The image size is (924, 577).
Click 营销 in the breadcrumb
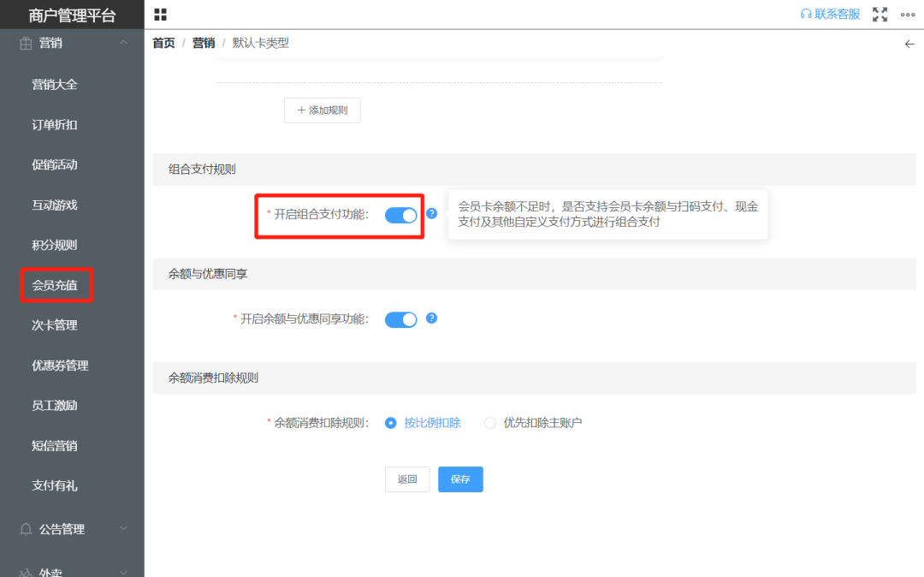204,43
